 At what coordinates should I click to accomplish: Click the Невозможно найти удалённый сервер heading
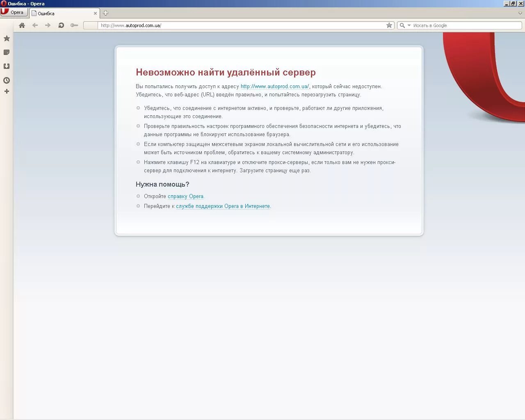pyautogui.click(x=226, y=72)
